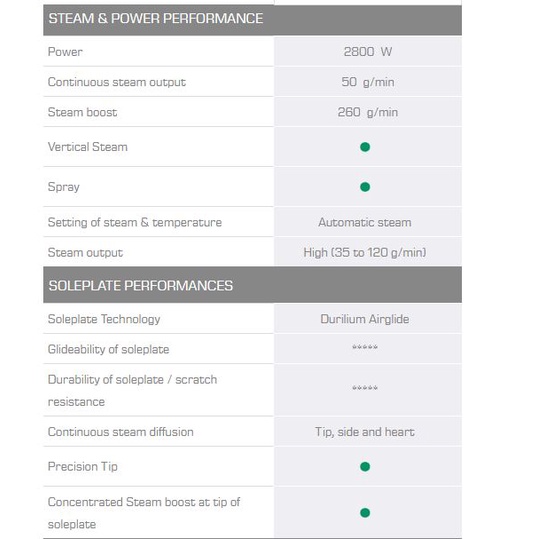Select the Soleplate Performances section header
Screen dimensions: 539x539
tap(252, 285)
